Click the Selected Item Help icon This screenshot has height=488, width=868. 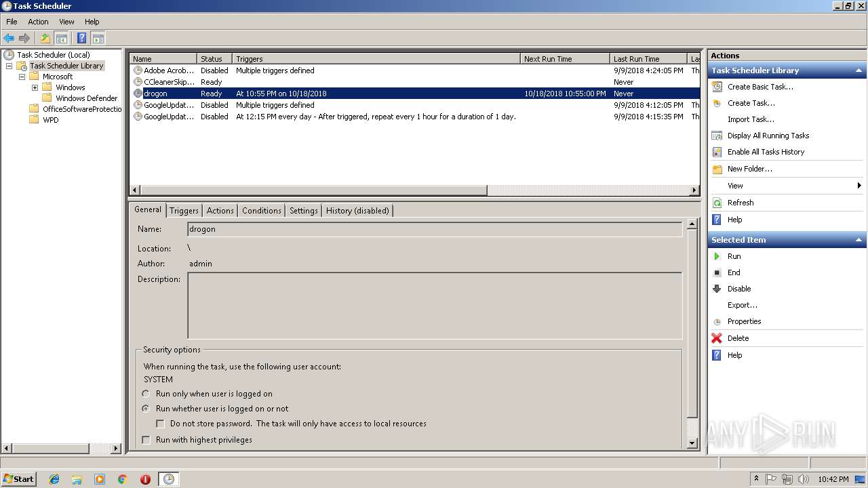click(x=717, y=355)
